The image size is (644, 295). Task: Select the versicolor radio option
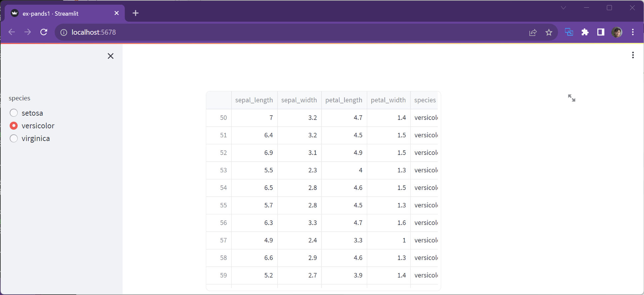pos(14,126)
